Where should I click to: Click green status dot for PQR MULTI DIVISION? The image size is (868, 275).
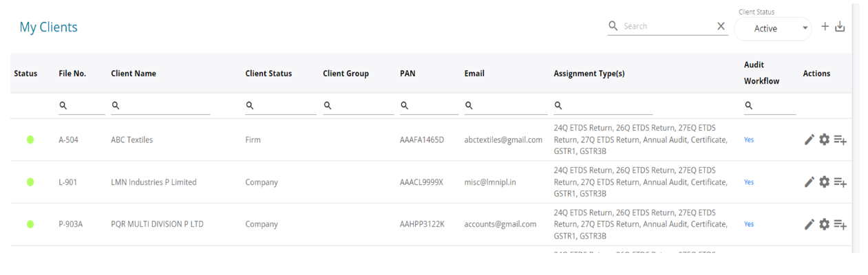pos(30,224)
